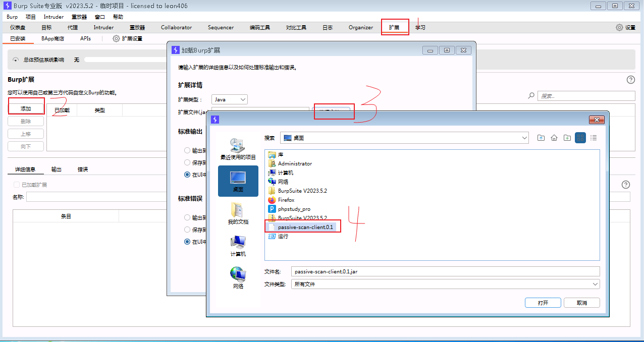Screen dimensions: 644x342
Task: Go up one folder level in file chooser
Action: pos(541,138)
